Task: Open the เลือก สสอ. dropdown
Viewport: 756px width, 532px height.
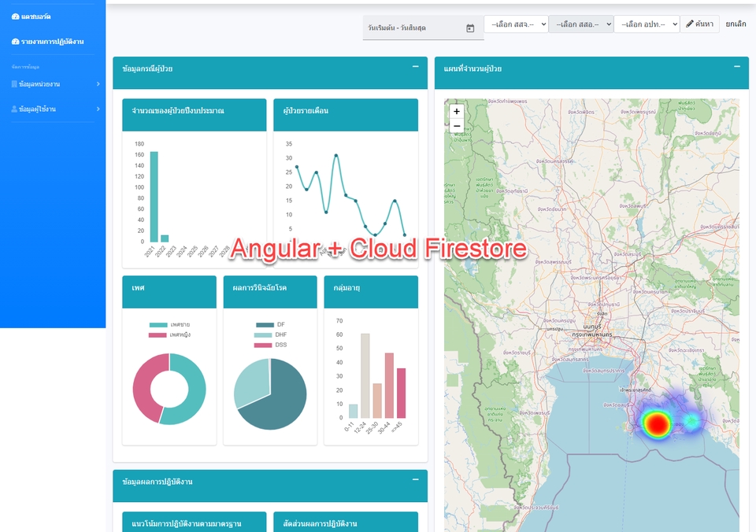Action: coord(580,24)
